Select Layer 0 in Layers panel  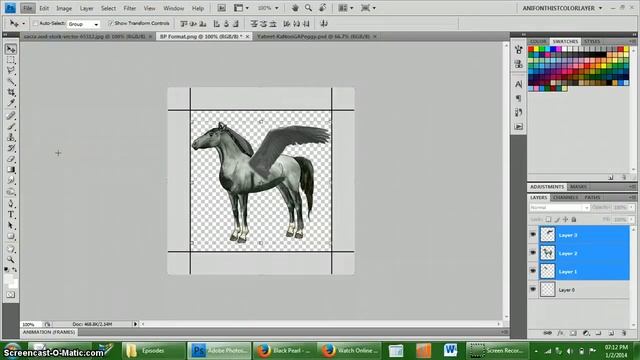coord(584,289)
